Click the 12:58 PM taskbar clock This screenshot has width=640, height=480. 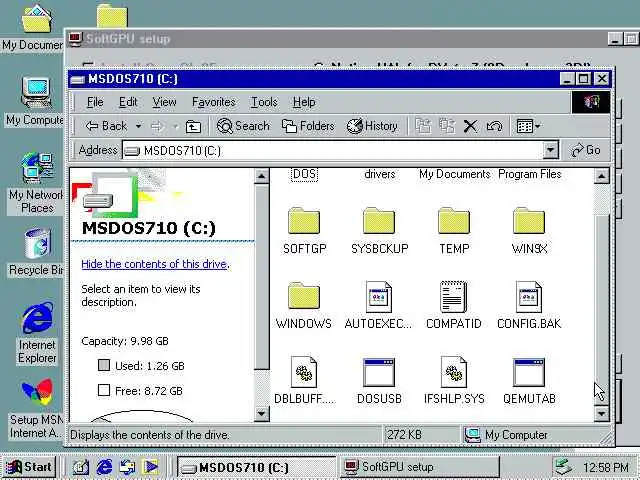pos(606,467)
